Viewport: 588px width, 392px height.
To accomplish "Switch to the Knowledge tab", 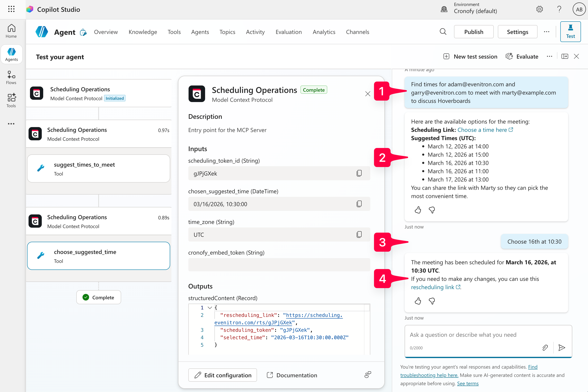I will (143, 32).
